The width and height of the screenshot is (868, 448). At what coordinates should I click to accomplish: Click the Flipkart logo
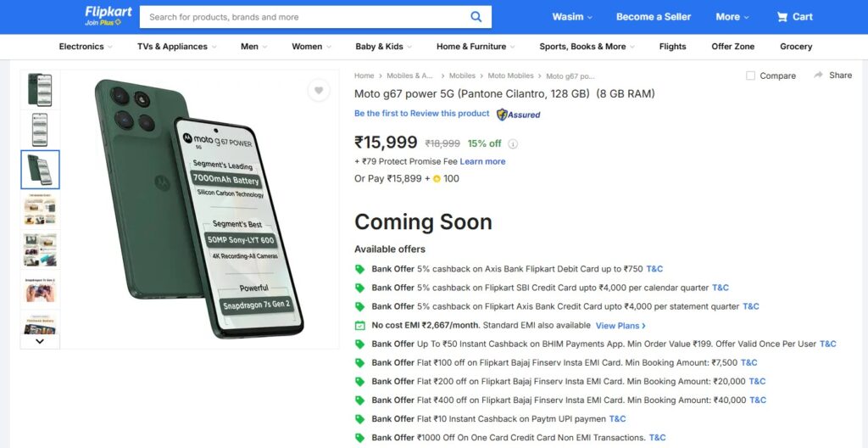click(108, 13)
